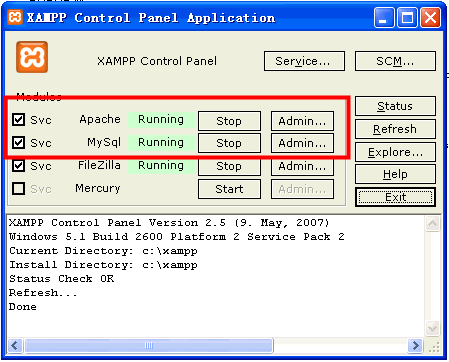The height and width of the screenshot is (362, 449).
Task: Click the XAMPP title bar icon
Action: pyautogui.click(x=15, y=17)
